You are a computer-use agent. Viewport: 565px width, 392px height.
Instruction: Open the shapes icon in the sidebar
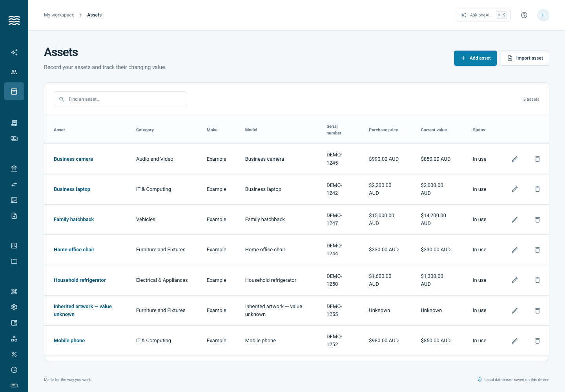pos(14,339)
